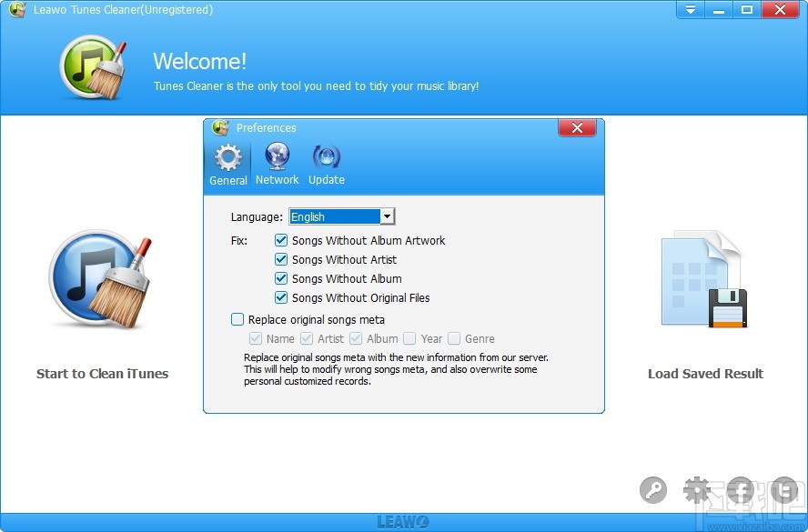Disable the Songs Without Artist fix
Viewport: 808px width, 532px height.
click(x=282, y=259)
